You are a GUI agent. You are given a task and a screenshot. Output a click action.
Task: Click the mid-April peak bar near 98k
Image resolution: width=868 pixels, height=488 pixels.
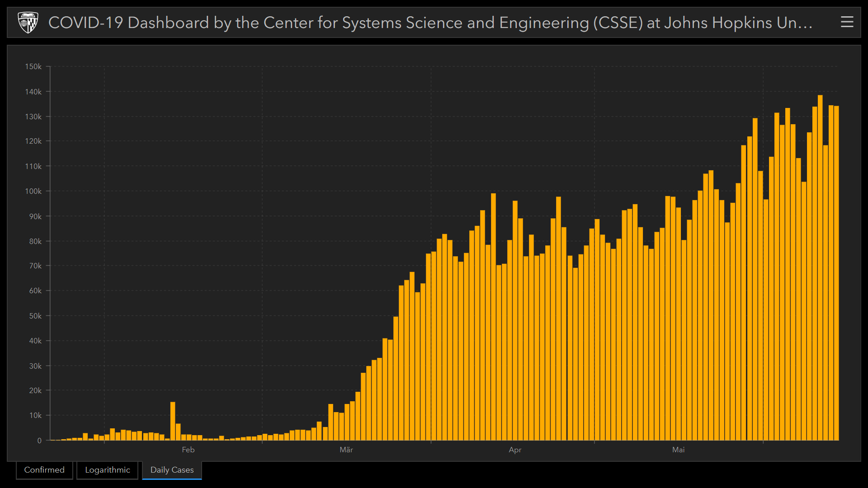click(x=558, y=316)
